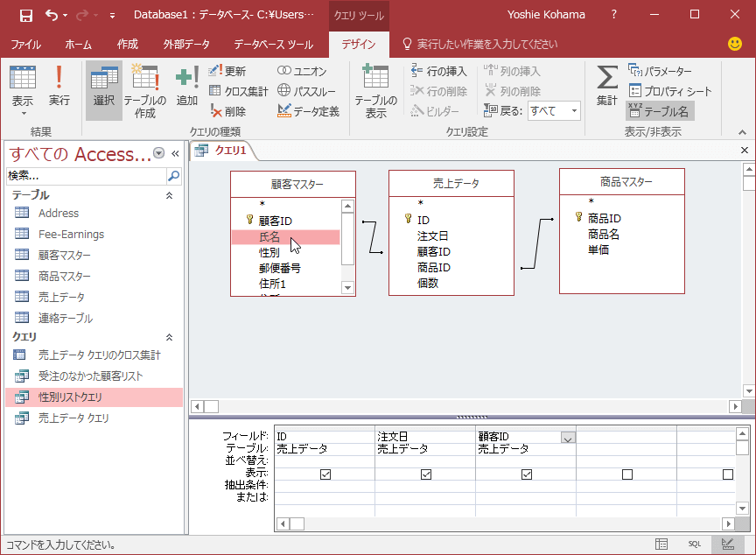Open the ファイル tab
Viewport: 756px width, 555px height.
25,45
